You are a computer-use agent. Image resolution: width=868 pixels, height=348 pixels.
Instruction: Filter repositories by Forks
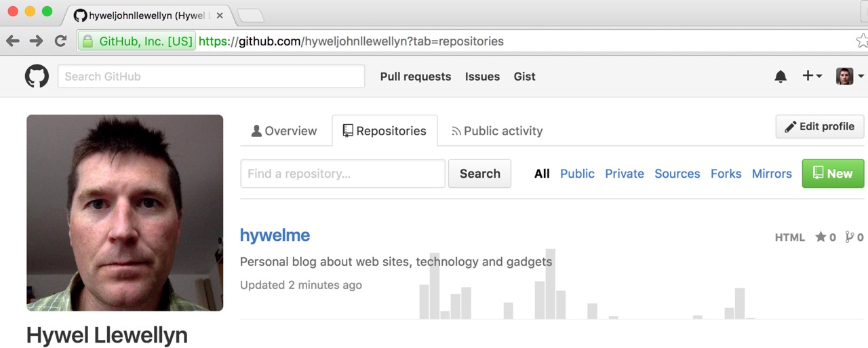coord(726,174)
